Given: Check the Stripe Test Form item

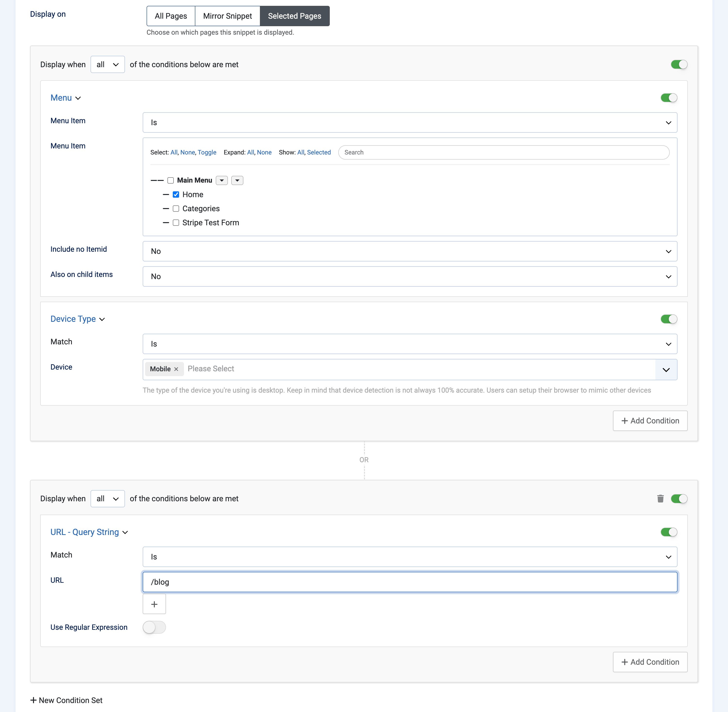Looking at the screenshot, I should [176, 223].
